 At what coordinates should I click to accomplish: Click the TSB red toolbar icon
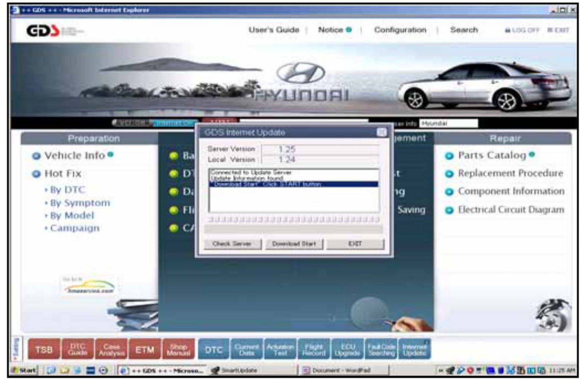[x=44, y=349]
